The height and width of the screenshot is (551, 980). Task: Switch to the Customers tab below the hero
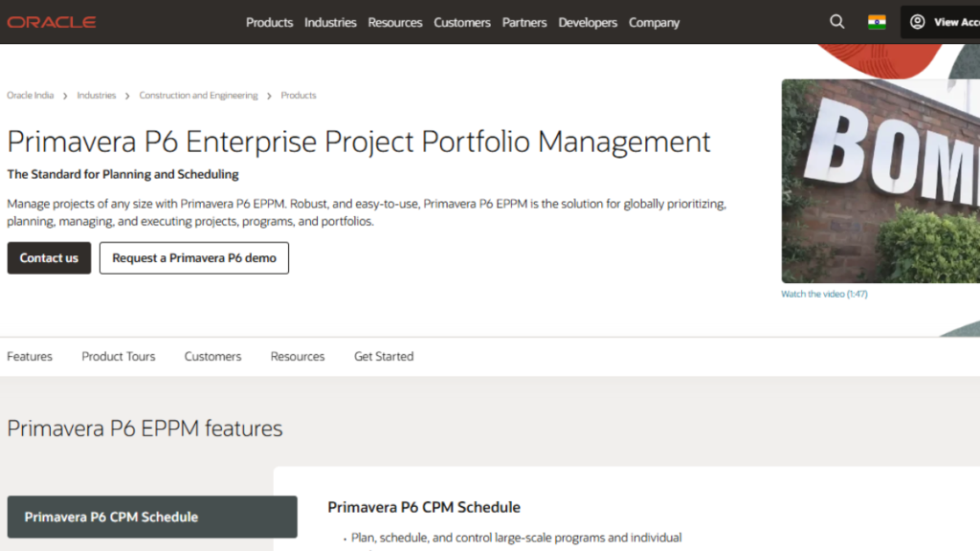(x=212, y=356)
